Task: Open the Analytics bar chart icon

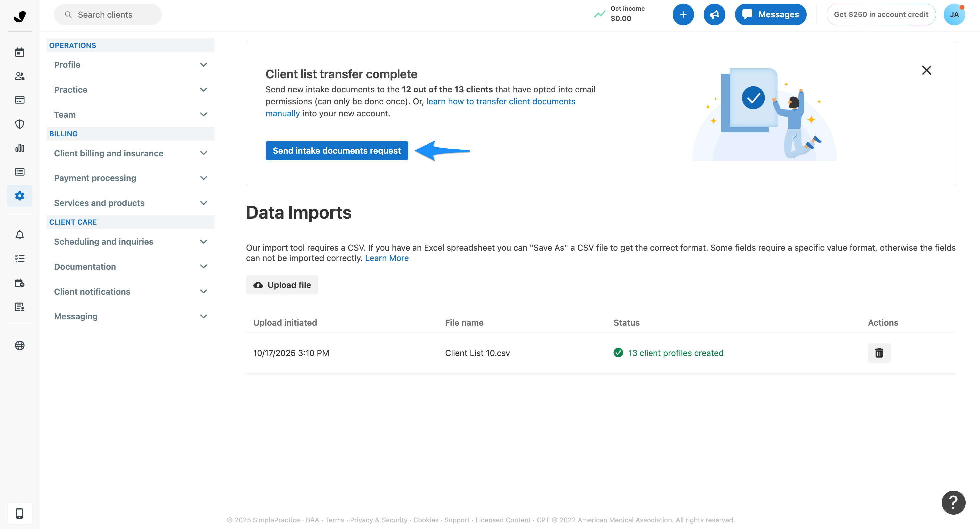Action: coord(19,148)
